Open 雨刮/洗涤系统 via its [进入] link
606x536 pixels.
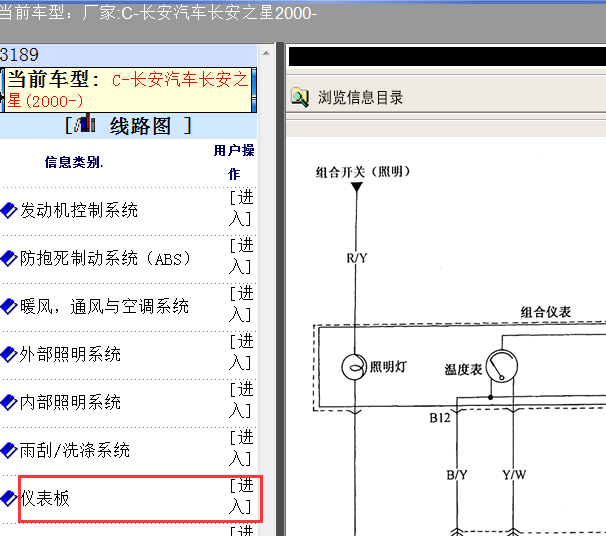241,448
